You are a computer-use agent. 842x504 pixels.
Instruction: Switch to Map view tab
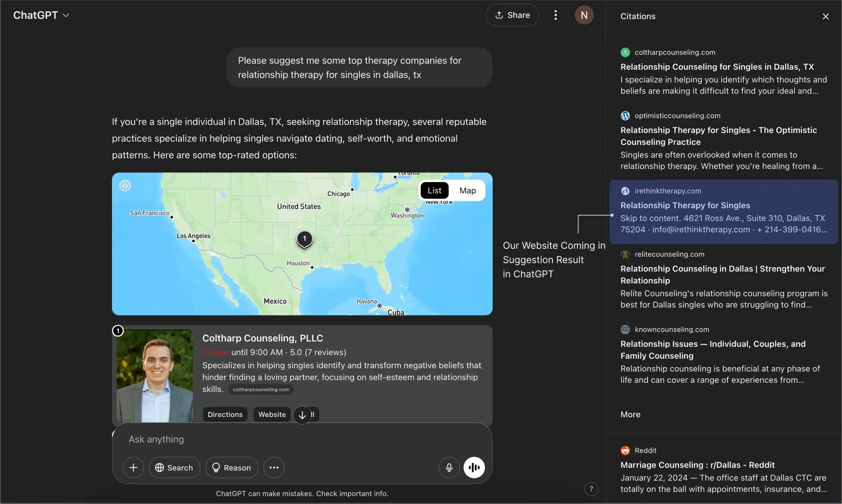point(467,191)
